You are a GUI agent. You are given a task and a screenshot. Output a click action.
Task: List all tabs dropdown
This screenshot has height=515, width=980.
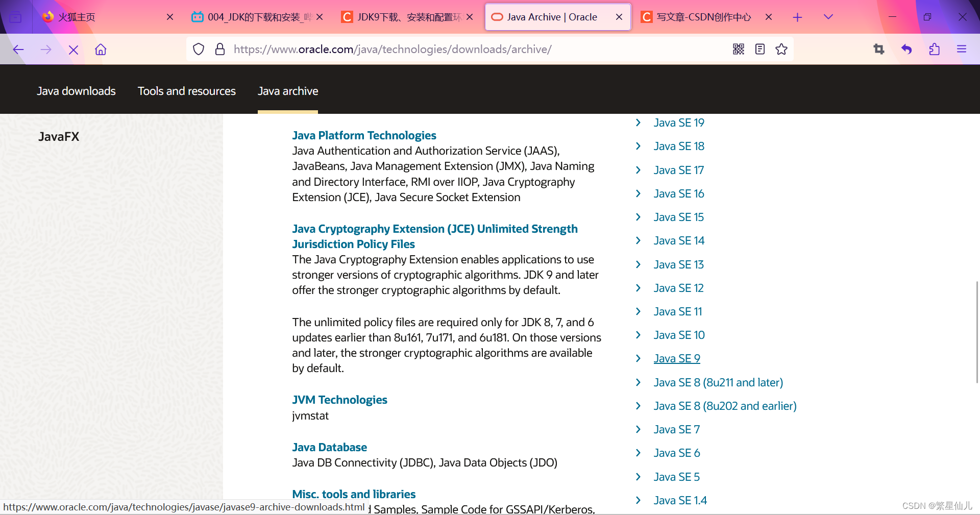(828, 17)
